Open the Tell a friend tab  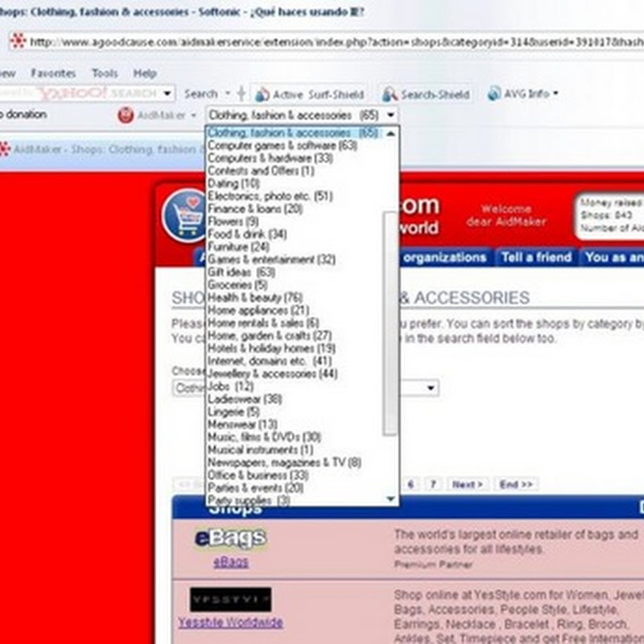[x=536, y=258]
